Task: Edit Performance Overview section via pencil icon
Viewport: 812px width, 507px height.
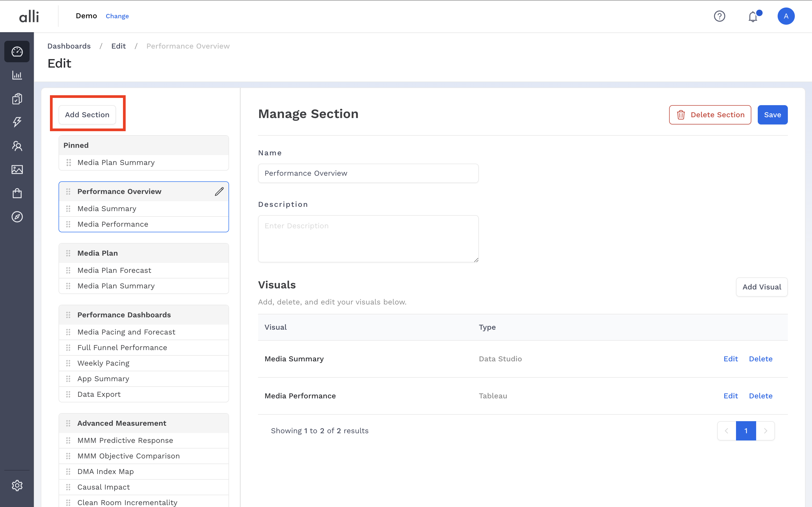Action: 219,191
